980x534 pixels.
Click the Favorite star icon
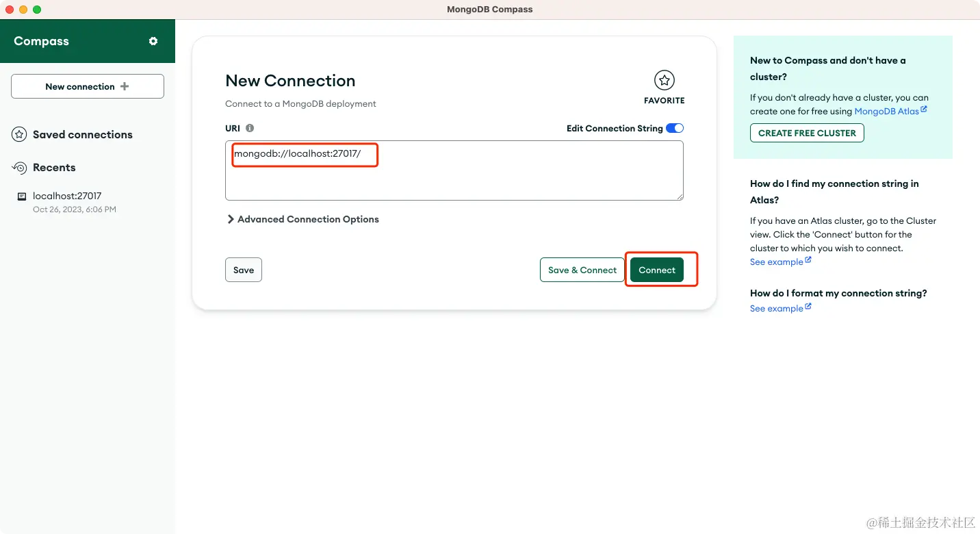(x=664, y=81)
